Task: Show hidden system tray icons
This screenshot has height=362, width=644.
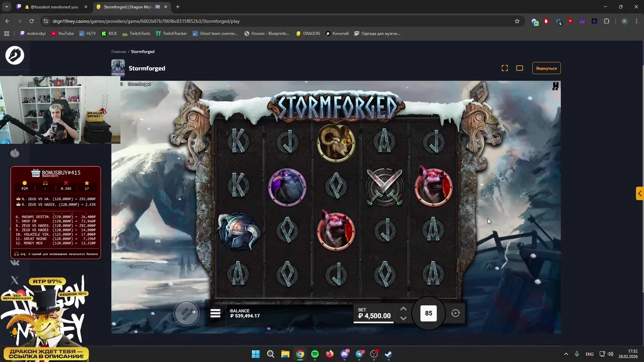Action: coord(566,354)
